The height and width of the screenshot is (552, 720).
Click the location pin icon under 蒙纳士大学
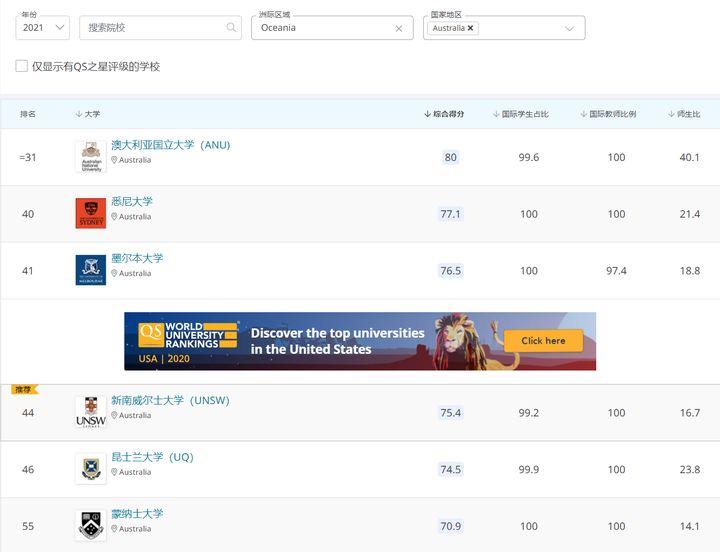pyautogui.click(x=114, y=529)
